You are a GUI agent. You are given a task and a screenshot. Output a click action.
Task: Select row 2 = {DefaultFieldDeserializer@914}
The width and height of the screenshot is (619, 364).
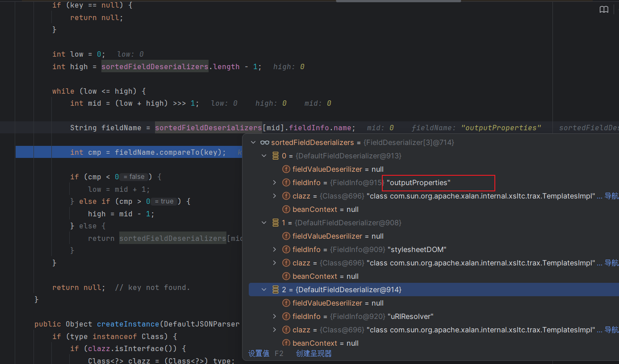tap(434, 290)
